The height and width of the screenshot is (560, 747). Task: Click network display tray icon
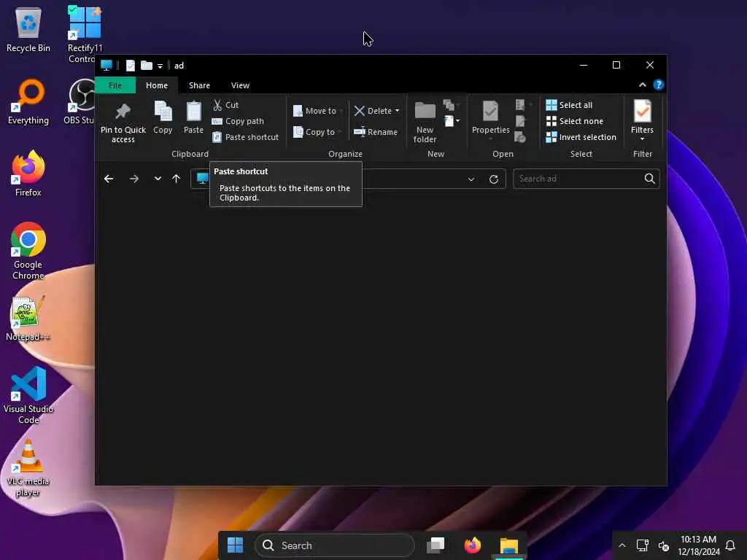tap(643, 545)
